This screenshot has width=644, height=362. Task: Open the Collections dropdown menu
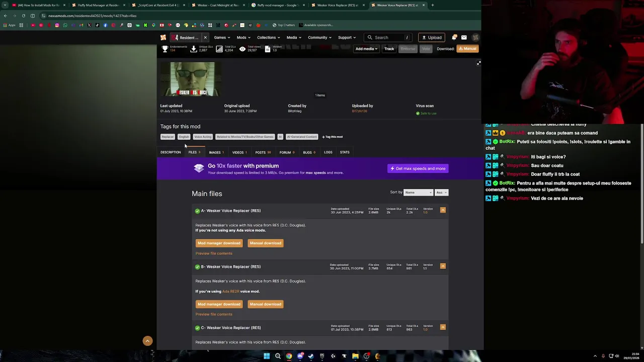269,37
